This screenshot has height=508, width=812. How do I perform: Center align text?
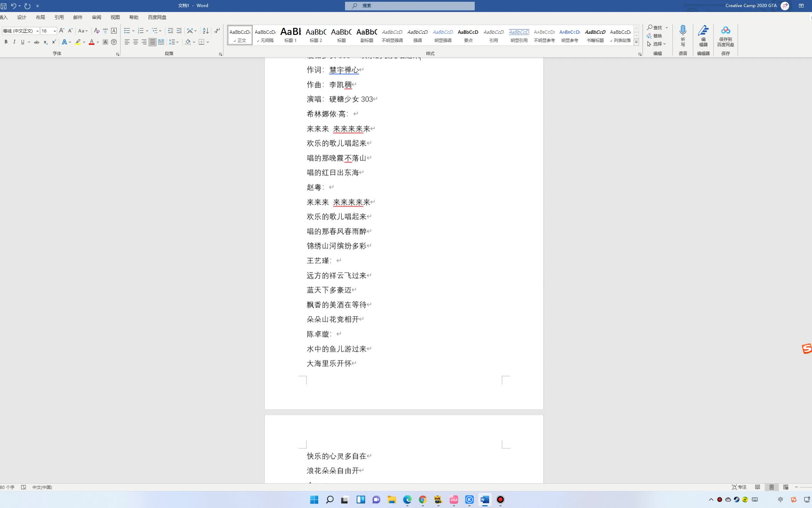135,42
